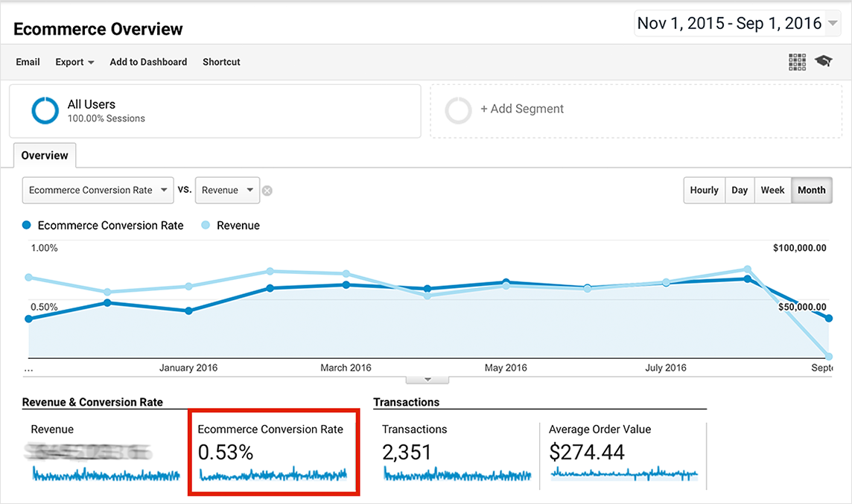The height and width of the screenshot is (504, 852).
Task: Select Week chart granularity
Action: point(772,190)
